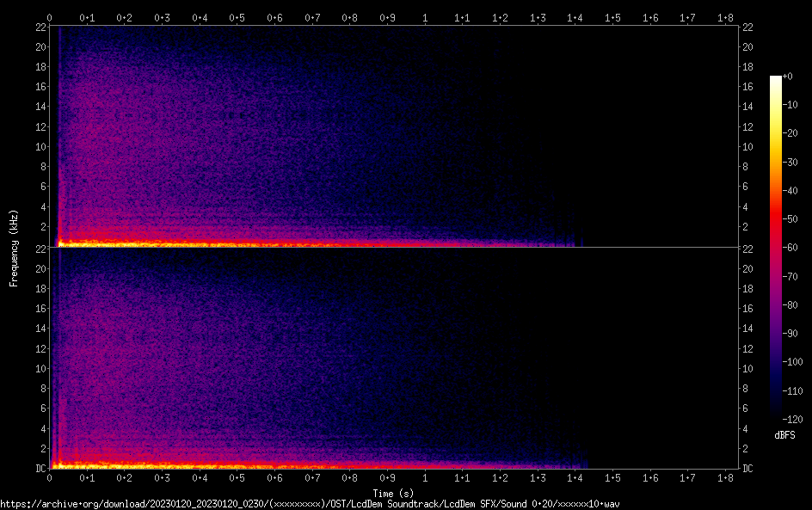Pick the -60 level on color bar

tap(776, 247)
